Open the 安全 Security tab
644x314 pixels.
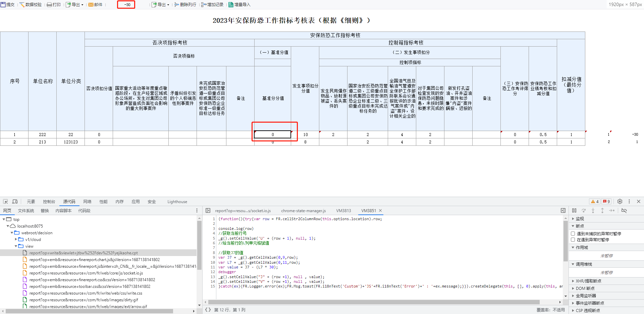coord(152,201)
